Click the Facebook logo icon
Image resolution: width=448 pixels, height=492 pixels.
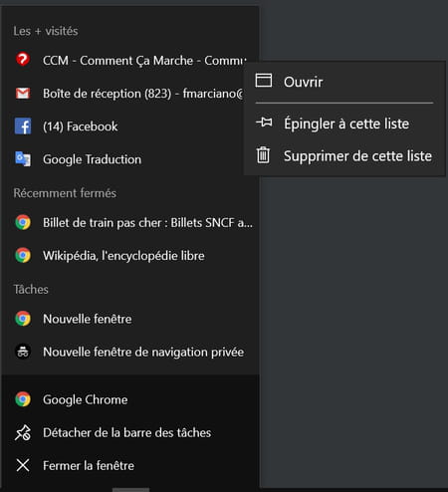coord(23,126)
